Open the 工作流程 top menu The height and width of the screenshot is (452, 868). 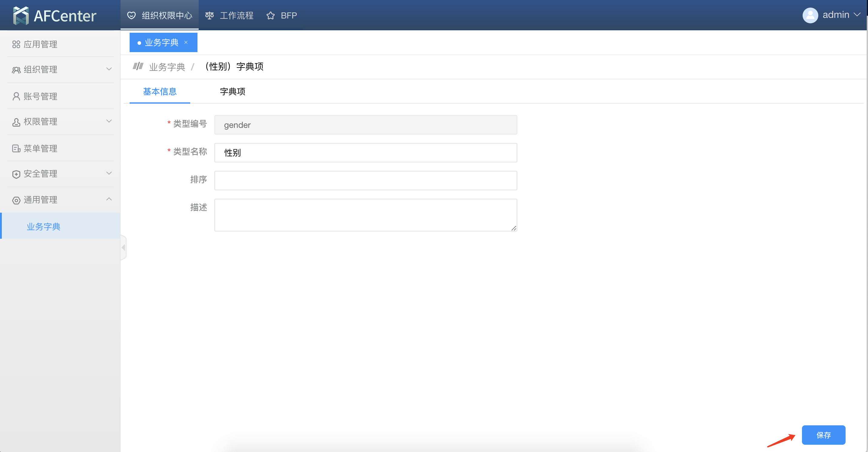click(229, 15)
